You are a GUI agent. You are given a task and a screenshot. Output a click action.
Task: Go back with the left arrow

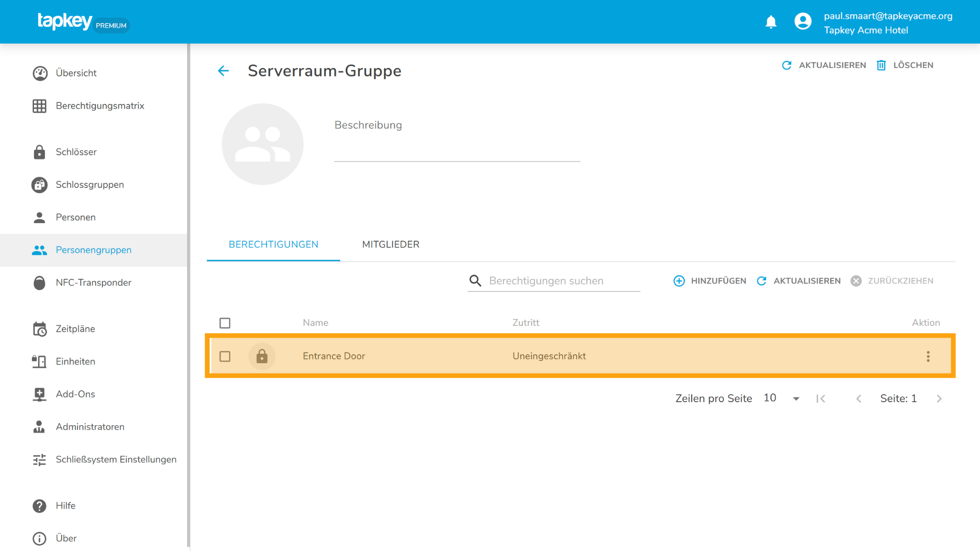coord(223,71)
